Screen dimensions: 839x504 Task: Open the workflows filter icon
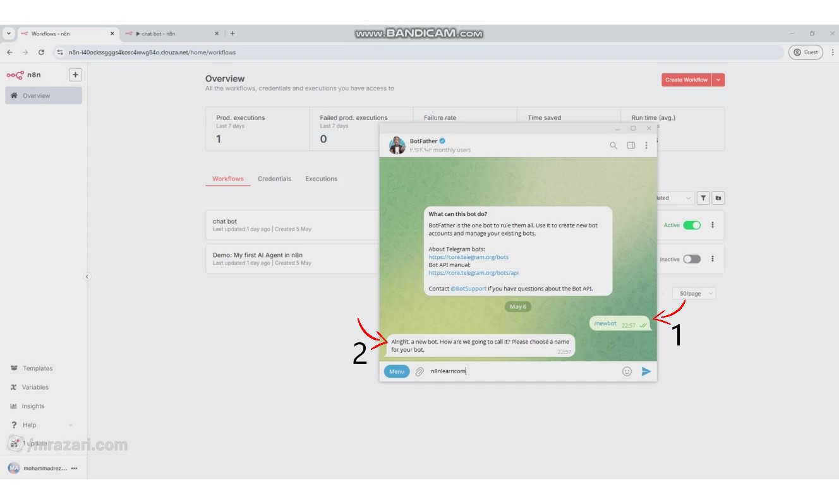coord(703,198)
